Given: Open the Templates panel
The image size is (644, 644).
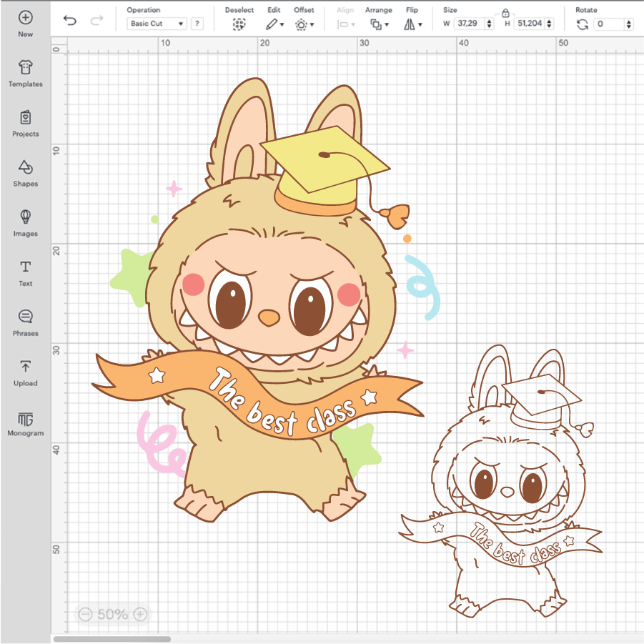Looking at the screenshot, I should [x=25, y=73].
